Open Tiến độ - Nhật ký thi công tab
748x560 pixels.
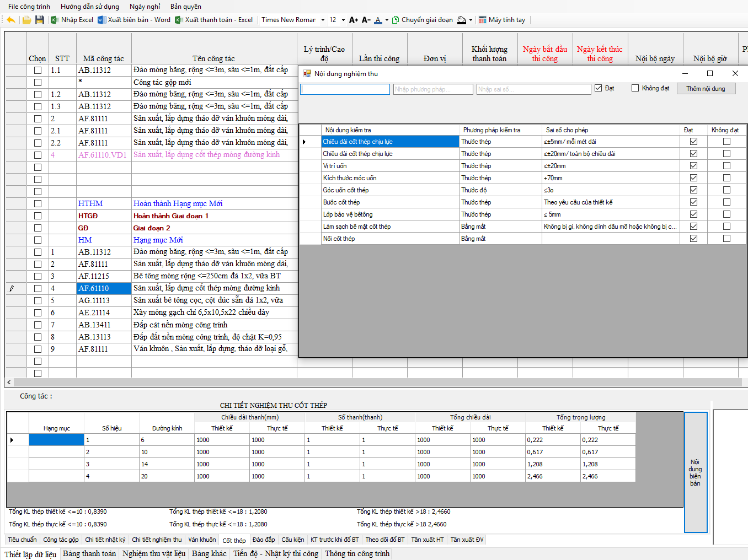point(276,553)
